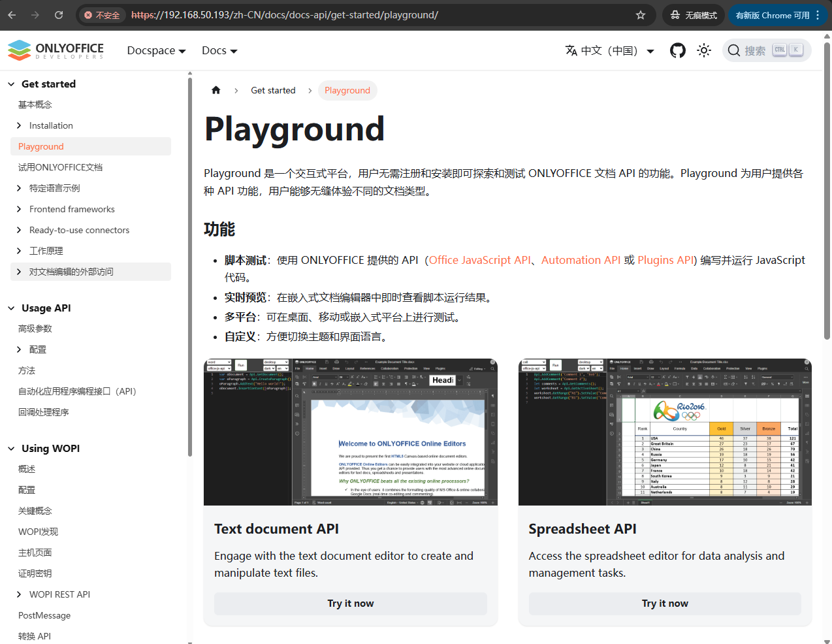
Task: Collapse the Get started sidebar section
Action: pos(11,84)
